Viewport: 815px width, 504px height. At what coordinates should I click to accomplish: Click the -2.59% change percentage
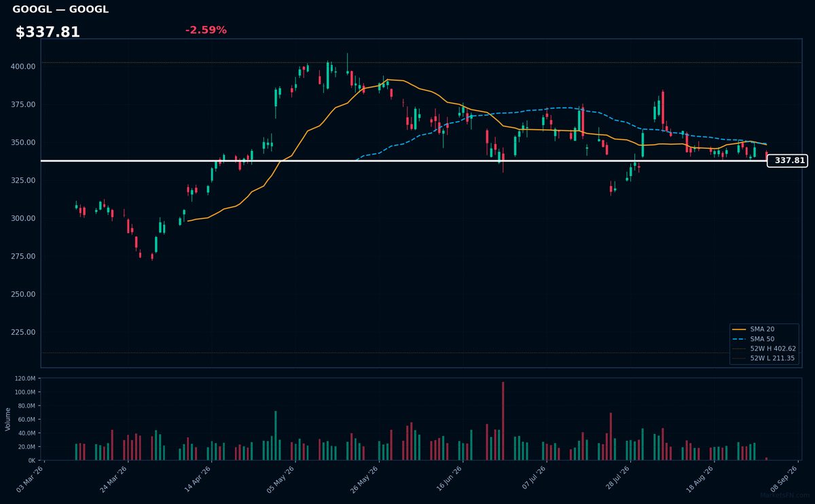[206, 30]
